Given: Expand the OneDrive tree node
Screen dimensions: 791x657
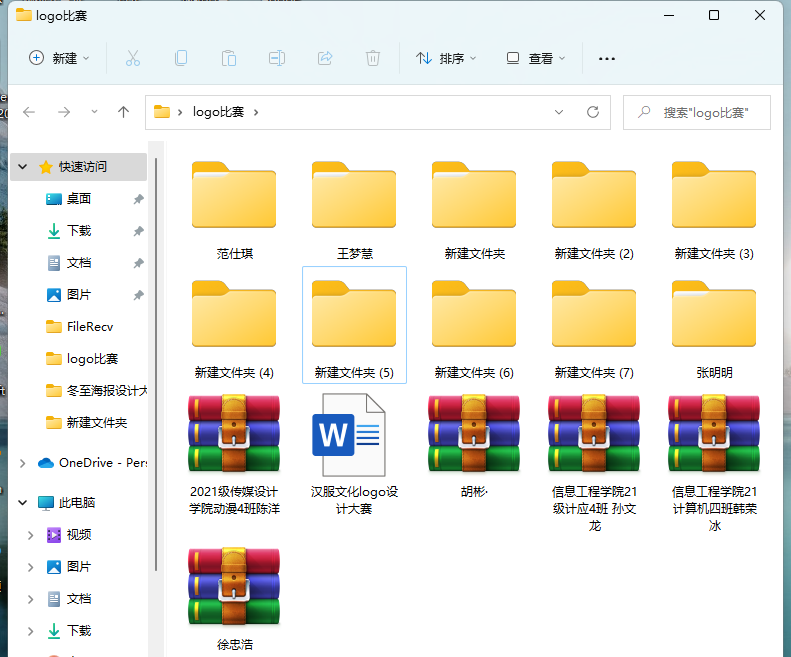Looking at the screenshot, I should (22, 463).
